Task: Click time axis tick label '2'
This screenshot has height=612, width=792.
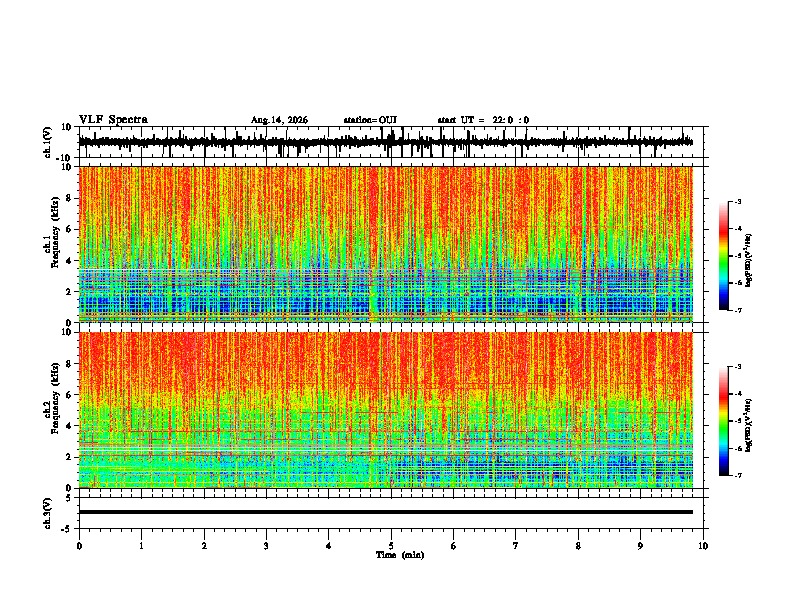Action: pos(204,546)
